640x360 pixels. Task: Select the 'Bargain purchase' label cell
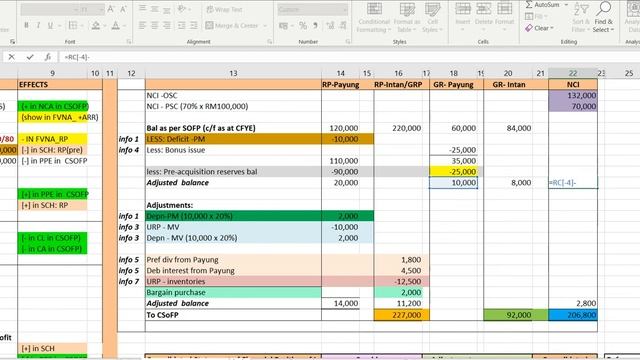tap(233, 292)
